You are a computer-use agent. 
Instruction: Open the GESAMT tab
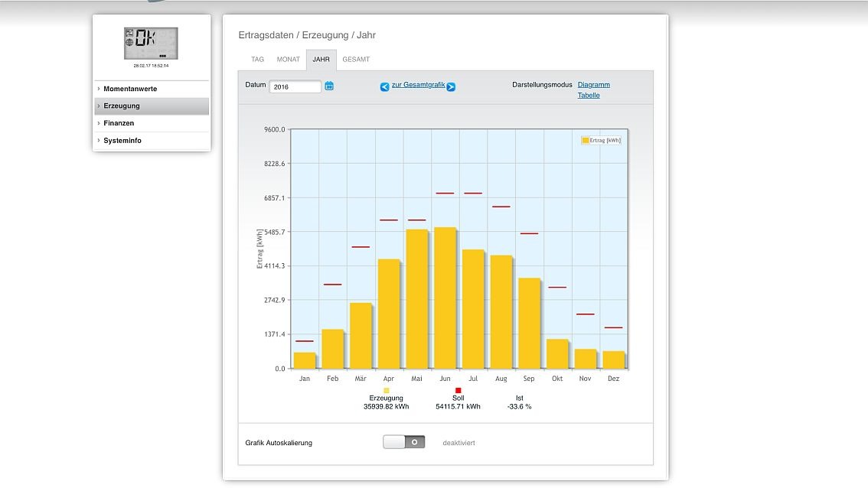click(356, 60)
